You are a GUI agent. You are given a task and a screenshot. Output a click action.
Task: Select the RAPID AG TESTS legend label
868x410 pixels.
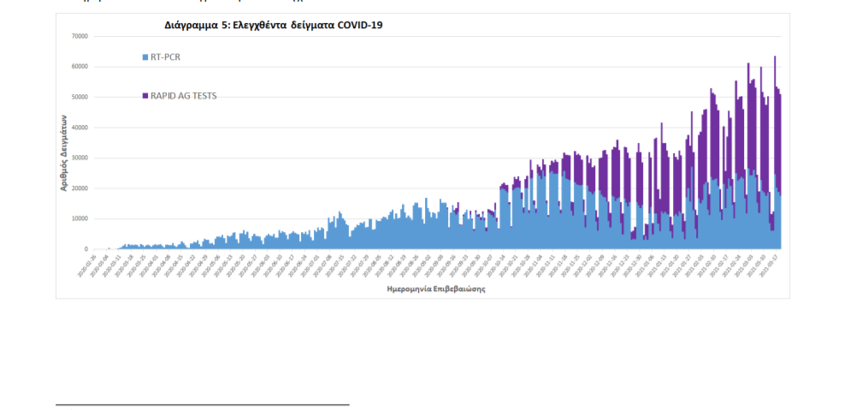tap(183, 96)
